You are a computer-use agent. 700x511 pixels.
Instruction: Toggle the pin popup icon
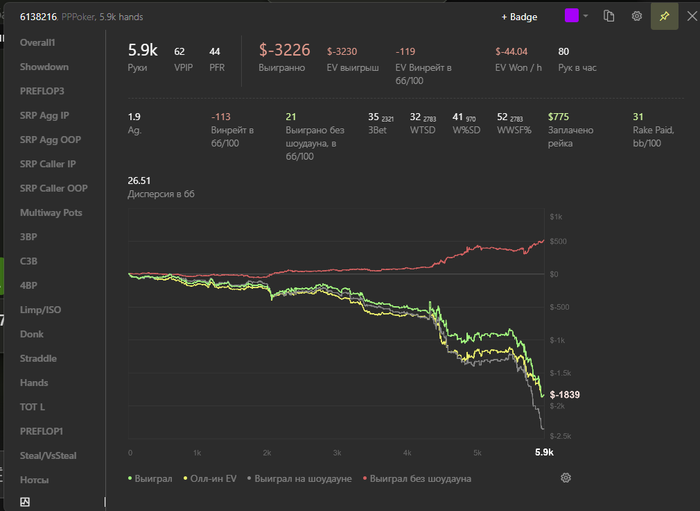(x=664, y=17)
